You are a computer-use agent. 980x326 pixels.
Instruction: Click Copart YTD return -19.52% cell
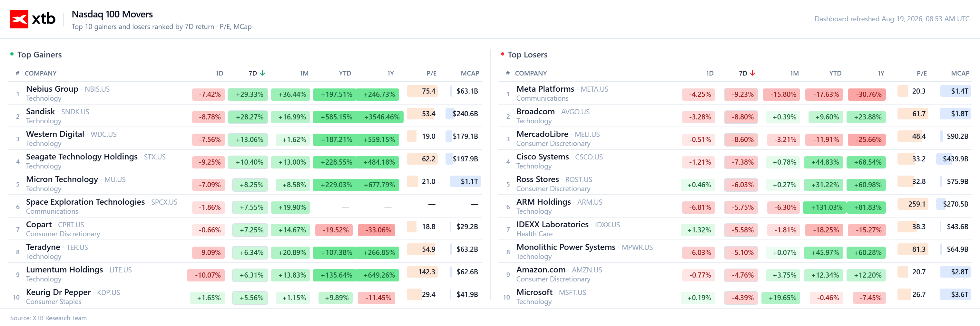click(x=334, y=230)
